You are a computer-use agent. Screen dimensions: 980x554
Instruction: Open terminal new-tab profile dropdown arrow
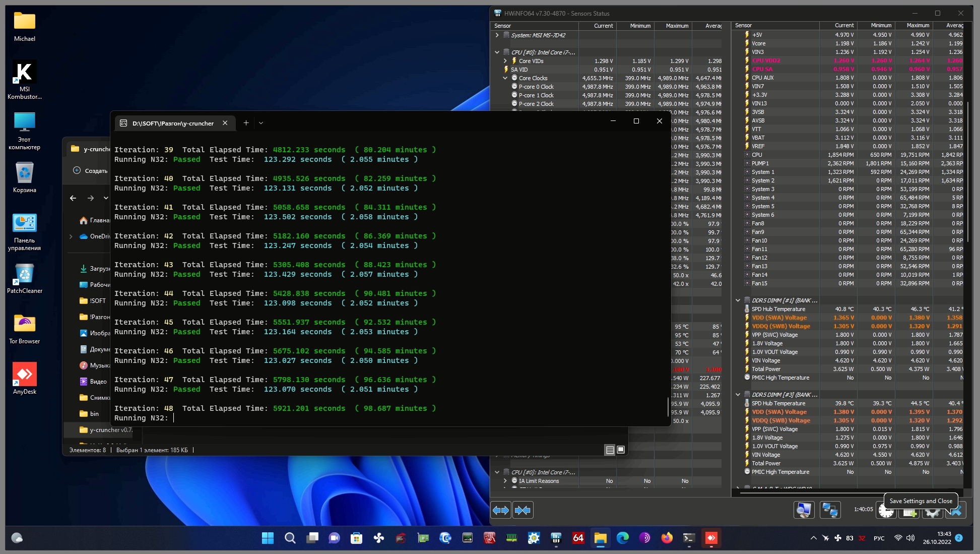point(260,123)
